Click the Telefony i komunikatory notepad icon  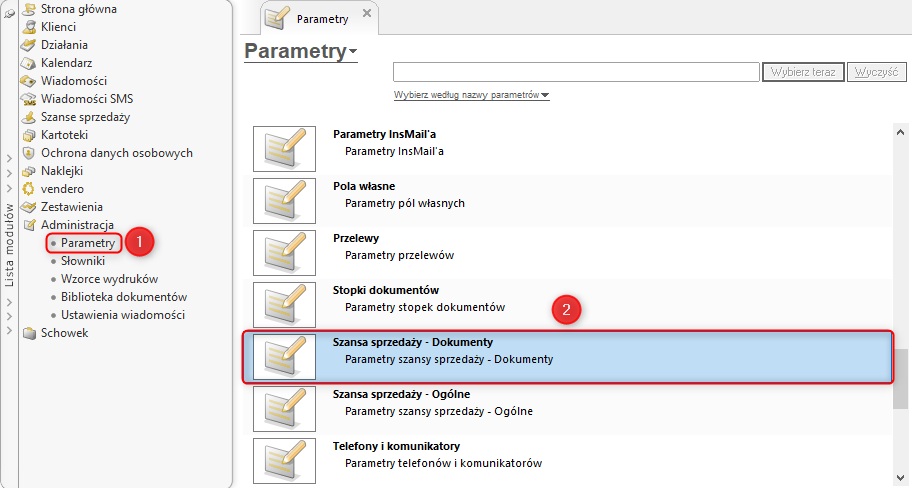coord(284,459)
